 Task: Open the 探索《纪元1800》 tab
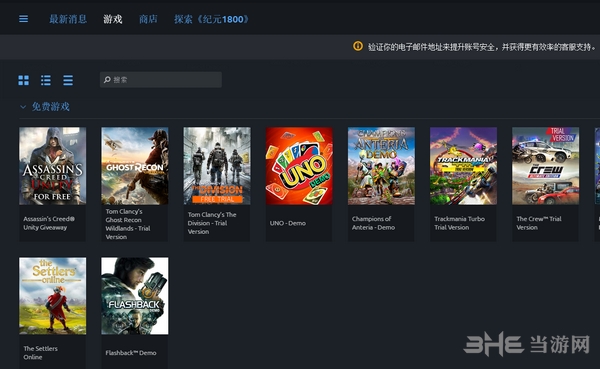[x=211, y=19]
